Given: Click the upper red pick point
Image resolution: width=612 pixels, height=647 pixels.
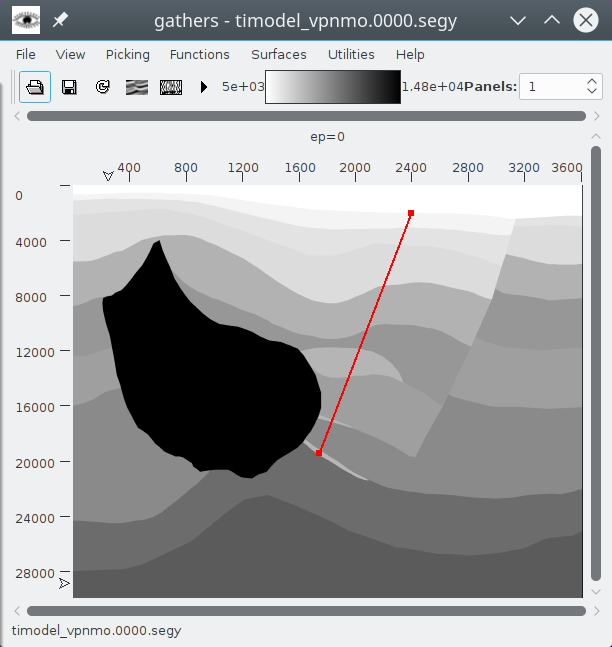Looking at the screenshot, I should point(411,213).
